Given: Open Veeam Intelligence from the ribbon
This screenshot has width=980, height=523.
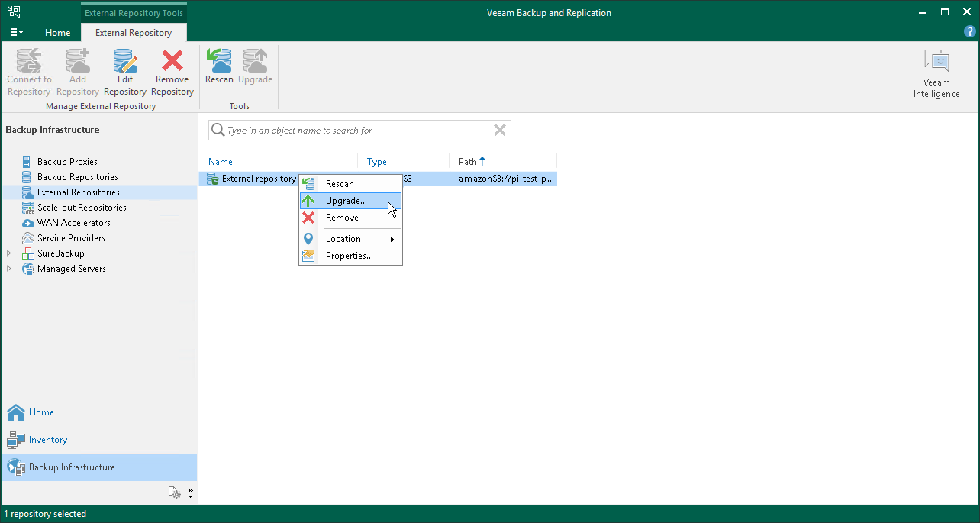Looking at the screenshot, I should [936, 73].
